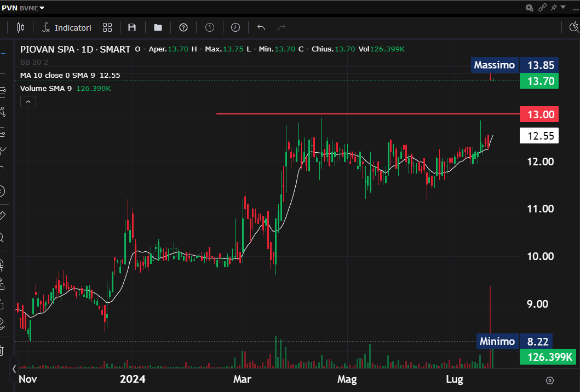Collapse the left drawing toolbar with arrow
Viewport: 580px width, 392px height.
coord(14,368)
